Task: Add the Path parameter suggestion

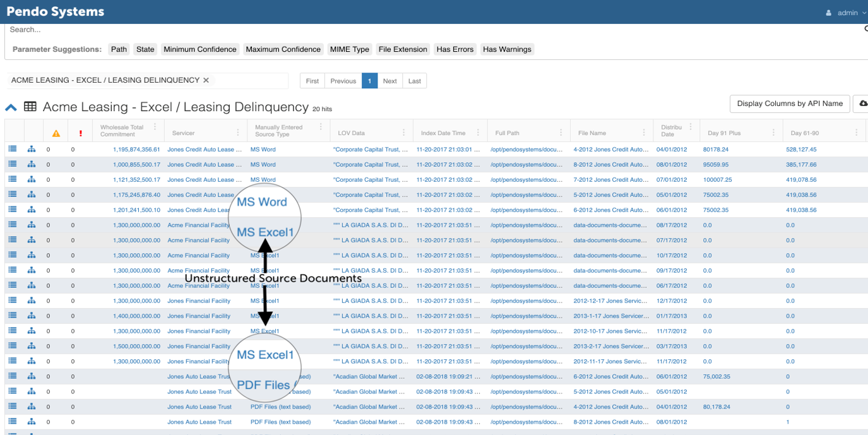Action: click(119, 49)
